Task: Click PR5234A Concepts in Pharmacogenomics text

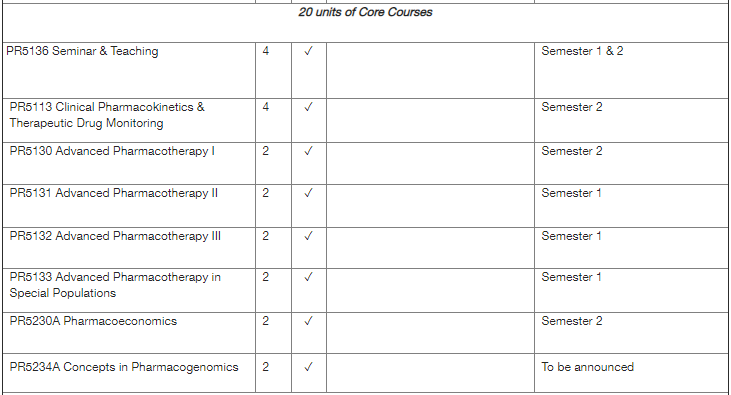Action: (x=124, y=367)
